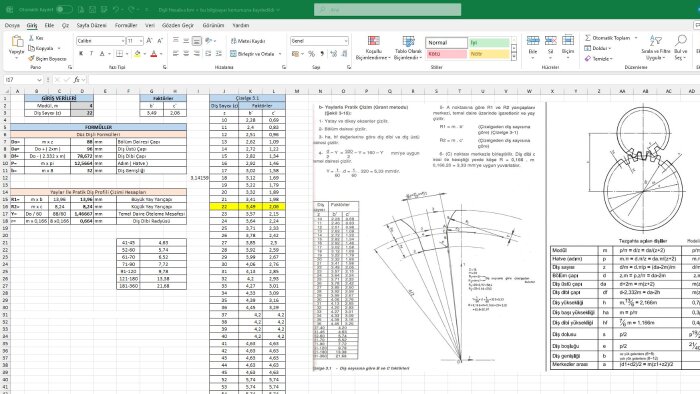Select the Normal cell style
This screenshot has height=394, width=700.
(446, 42)
